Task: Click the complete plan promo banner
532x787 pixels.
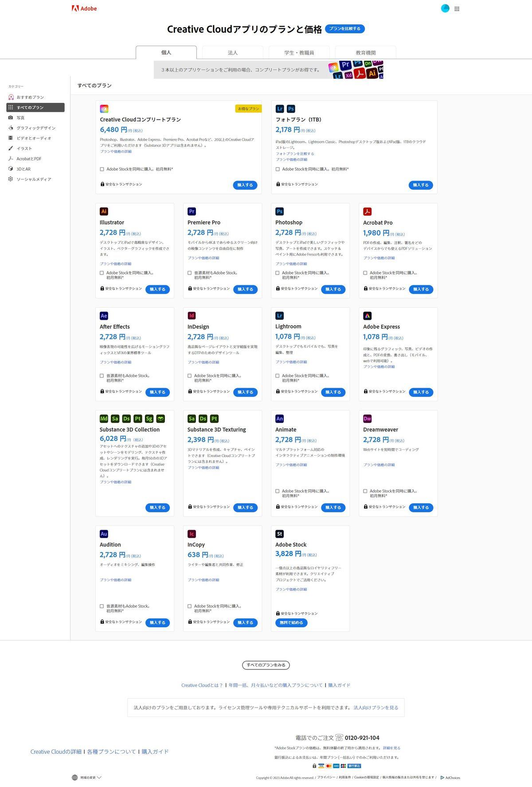Action: tap(269, 70)
